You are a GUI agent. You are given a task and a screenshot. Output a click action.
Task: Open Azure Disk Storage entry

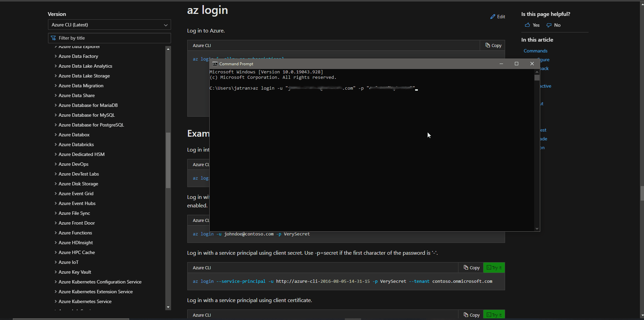(78, 184)
